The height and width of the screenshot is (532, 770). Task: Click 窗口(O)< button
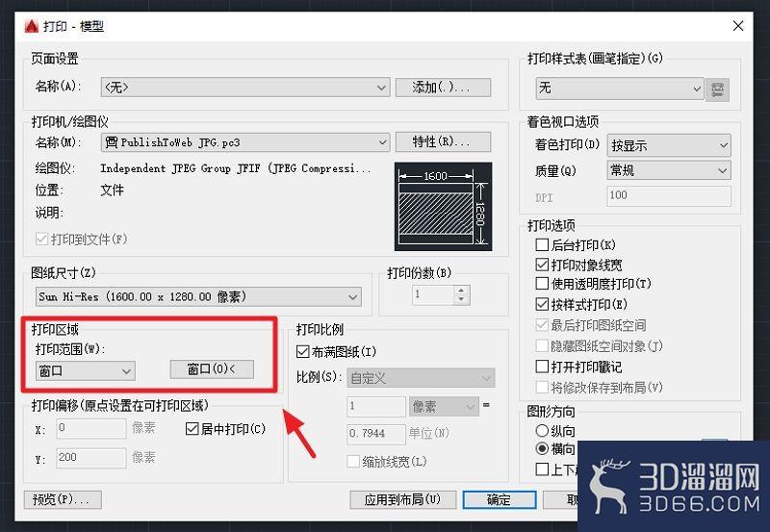point(212,369)
